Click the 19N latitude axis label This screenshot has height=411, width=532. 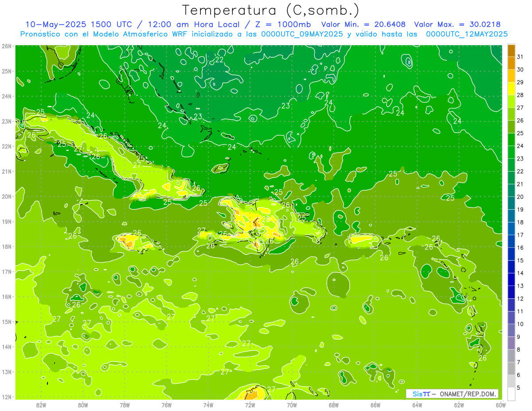click(7, 221)
